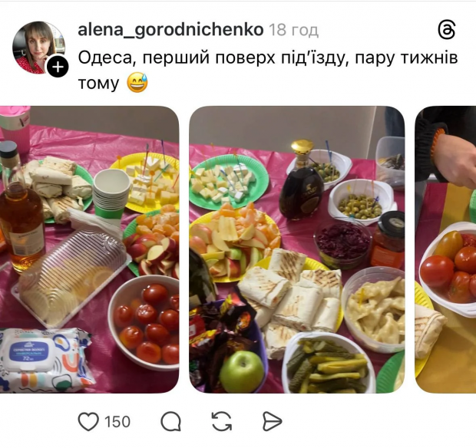This screenshot has height=448, width=476.
Task: Share post with paper plane icon
Action: click(272, 422)
